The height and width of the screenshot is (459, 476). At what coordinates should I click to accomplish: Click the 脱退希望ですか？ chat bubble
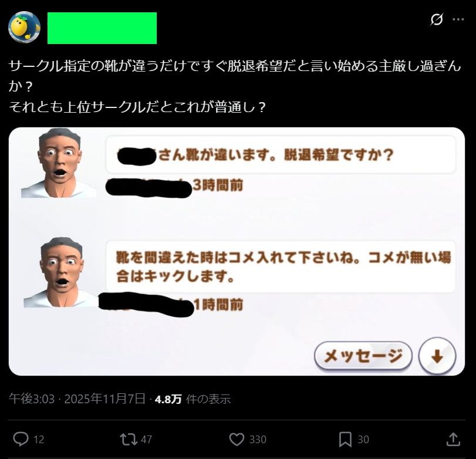(x=281, y=155)
